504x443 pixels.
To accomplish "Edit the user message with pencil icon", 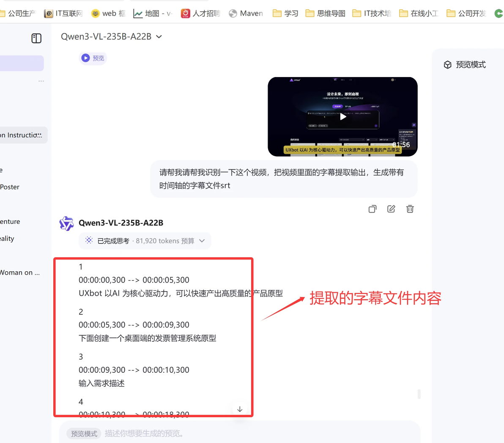I will [391, 209].
